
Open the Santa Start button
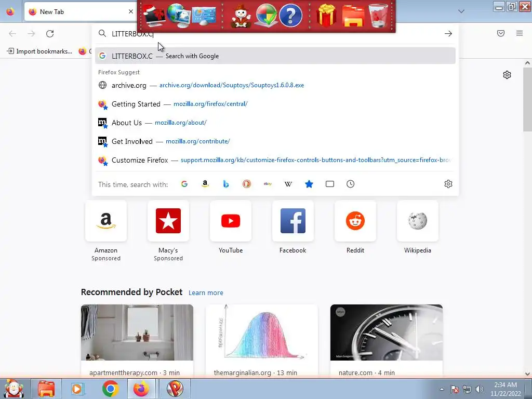click(x=14, y=389)
